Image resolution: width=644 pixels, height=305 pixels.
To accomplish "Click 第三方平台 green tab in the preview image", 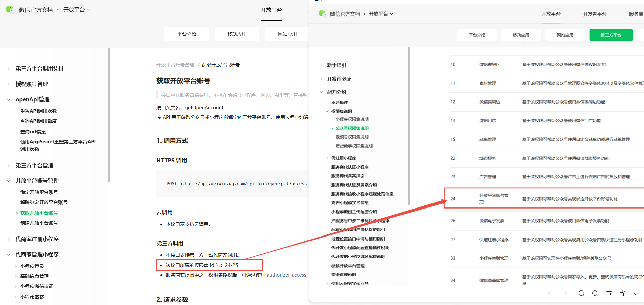I will click(611, 35).
